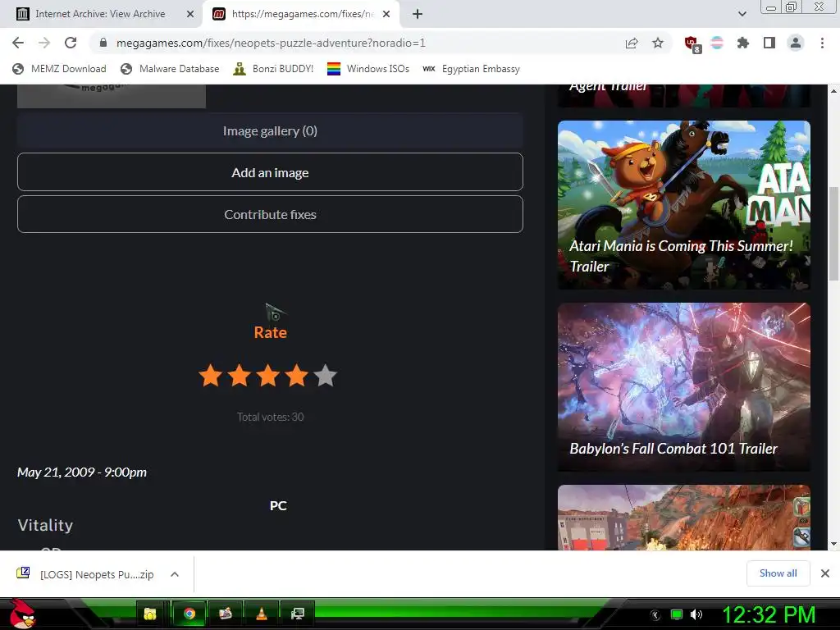The width and height of the screenshot is (840, 630).
Task: Rate three stars
Action: [x=268, y=376]
